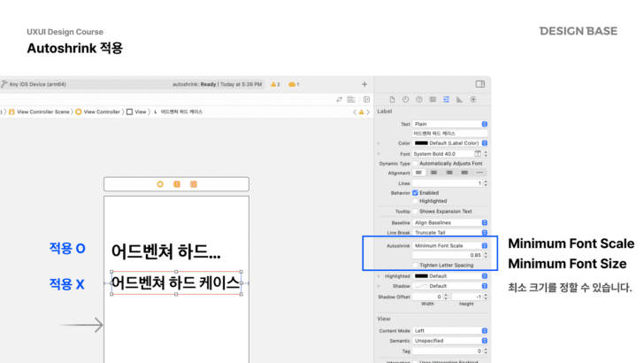This screenshot has width=644, height=363.
Task: Open the Baseline Align Baselines dropdown
Action: point(450,222)
